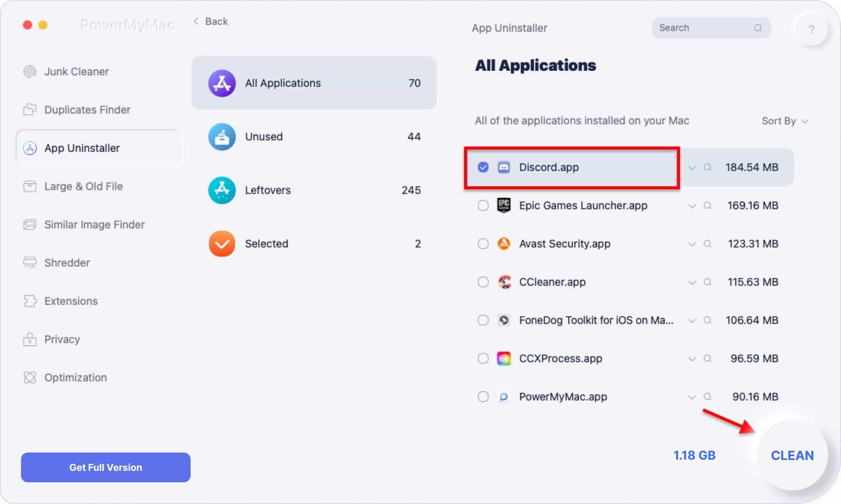This screenshot has width=841, height=504.
Task: Open the Similar Image Finder tool
Action: click(x=95, y=225)
